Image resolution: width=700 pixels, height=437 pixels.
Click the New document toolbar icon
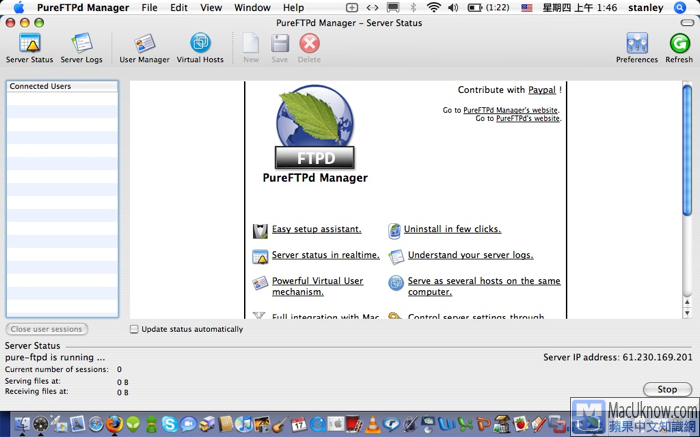[251, 44]
